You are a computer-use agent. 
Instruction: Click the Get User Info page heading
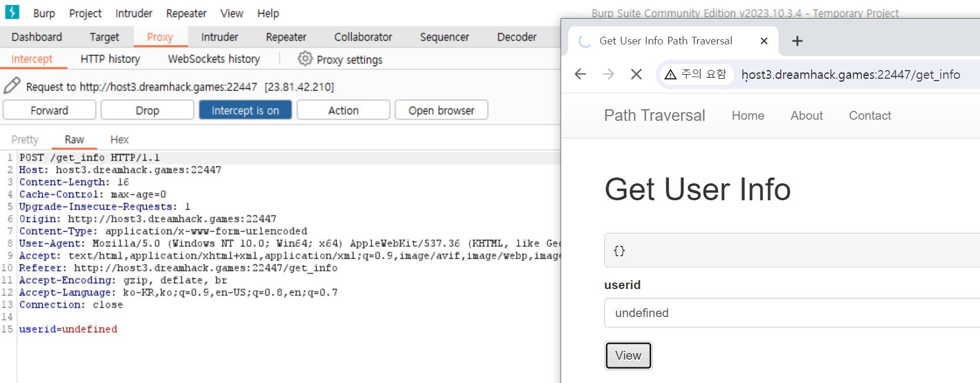pyautogui.click(x=698, y=189)
